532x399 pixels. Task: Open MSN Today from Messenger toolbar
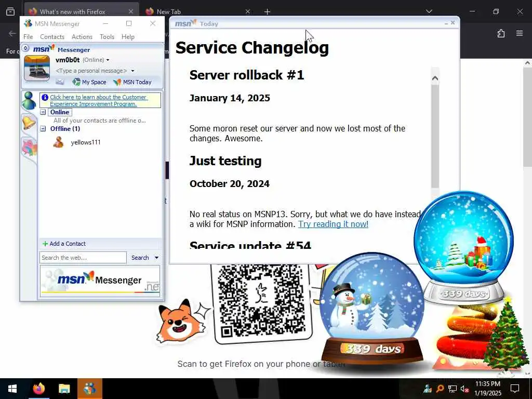click(132, 82)
